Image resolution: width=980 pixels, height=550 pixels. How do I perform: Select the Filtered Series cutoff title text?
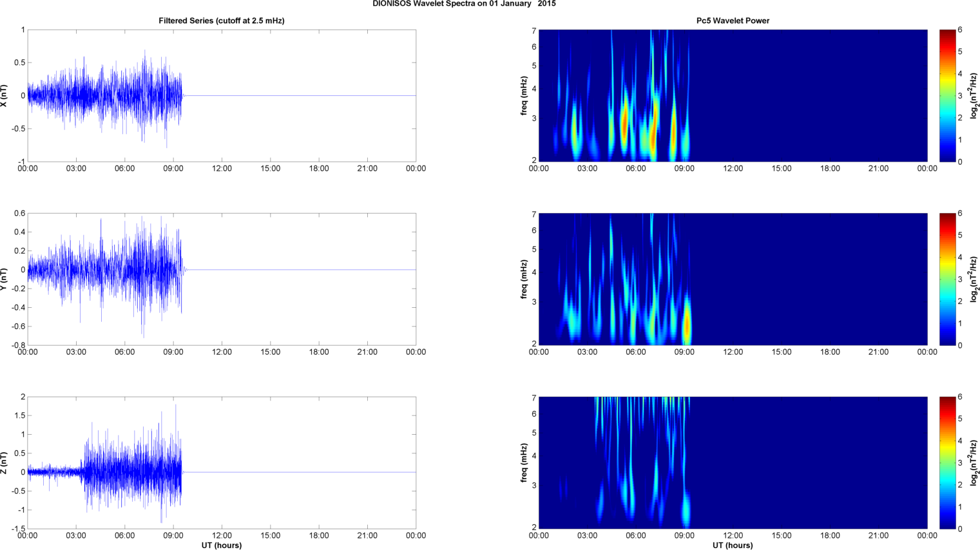tap(222, 21)
